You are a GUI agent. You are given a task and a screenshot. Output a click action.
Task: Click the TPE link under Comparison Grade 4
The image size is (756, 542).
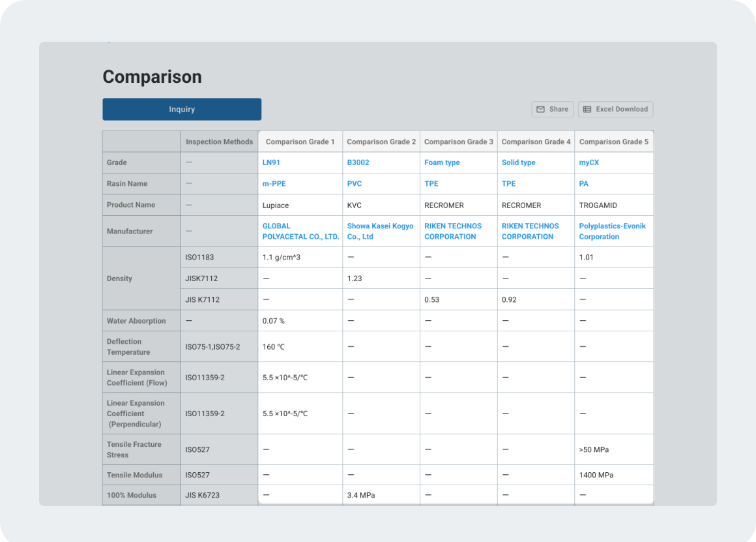[x=508, y=184]
